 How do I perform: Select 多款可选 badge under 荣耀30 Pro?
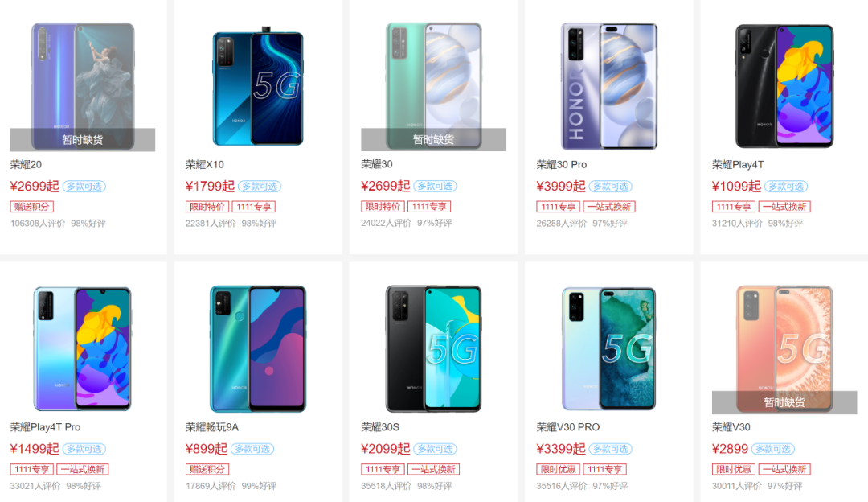point(611,187)
